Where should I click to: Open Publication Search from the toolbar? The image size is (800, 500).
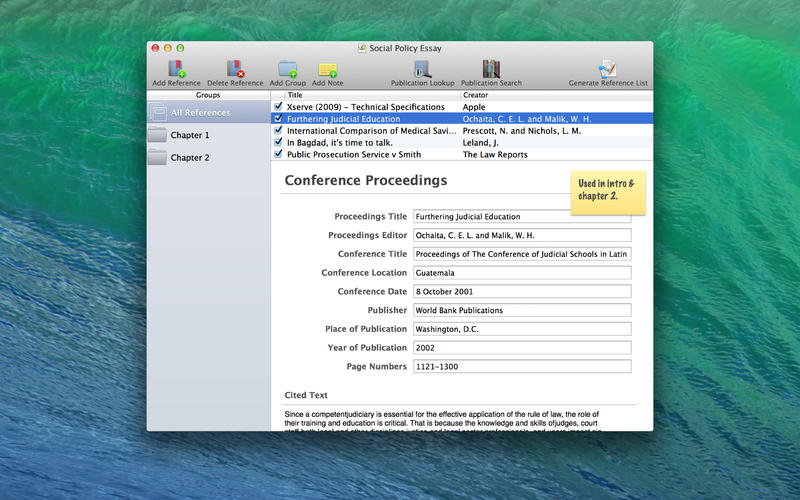tap(491, 69)
